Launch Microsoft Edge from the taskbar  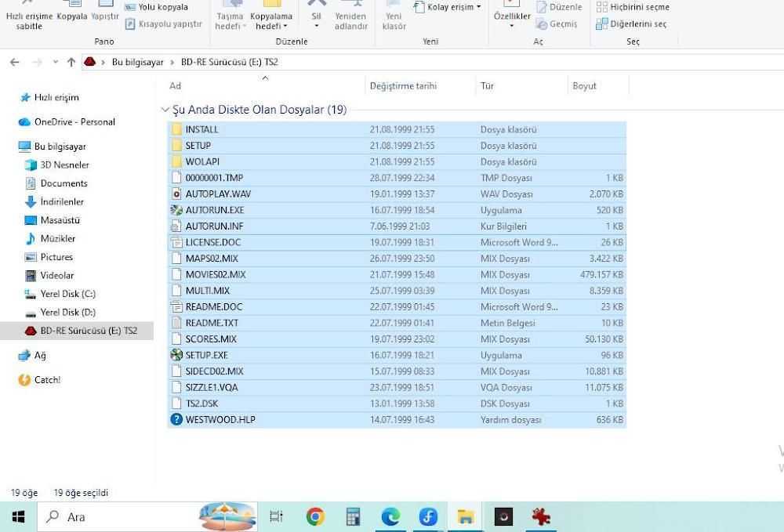[x=390, y=517]
